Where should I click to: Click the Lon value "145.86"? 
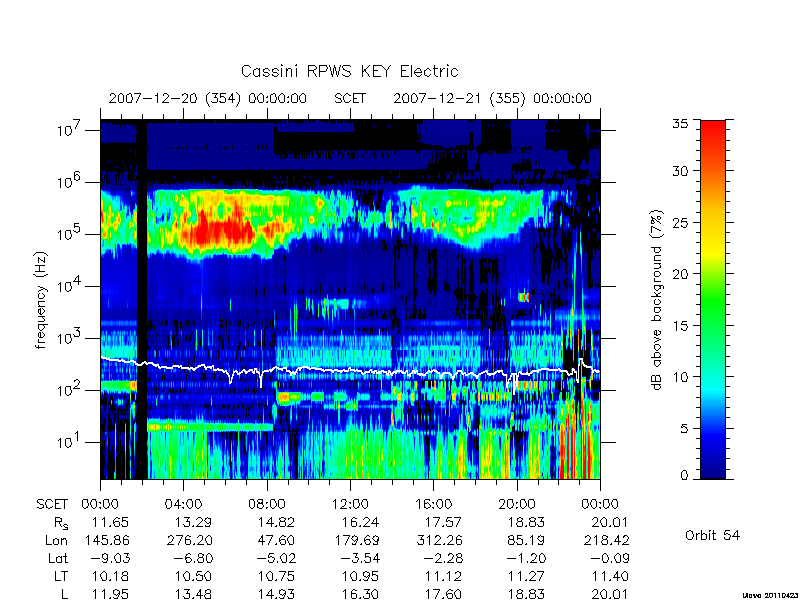pyautogui.click(x=107, y=540)
